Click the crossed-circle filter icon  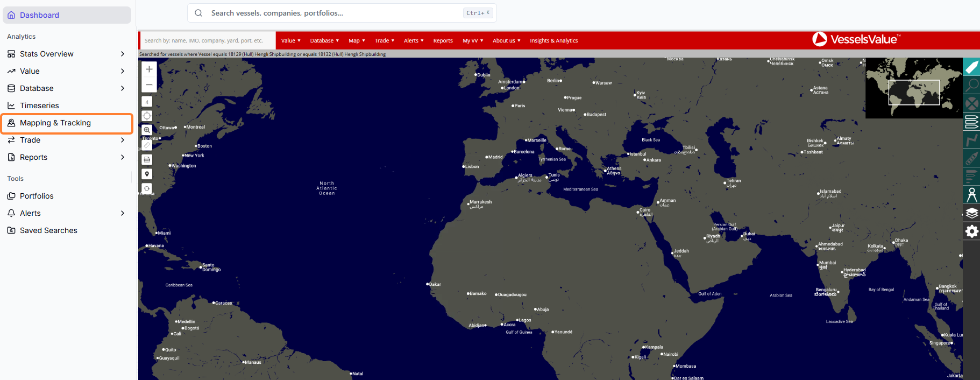pyautogui.click(x=971, y=103)
